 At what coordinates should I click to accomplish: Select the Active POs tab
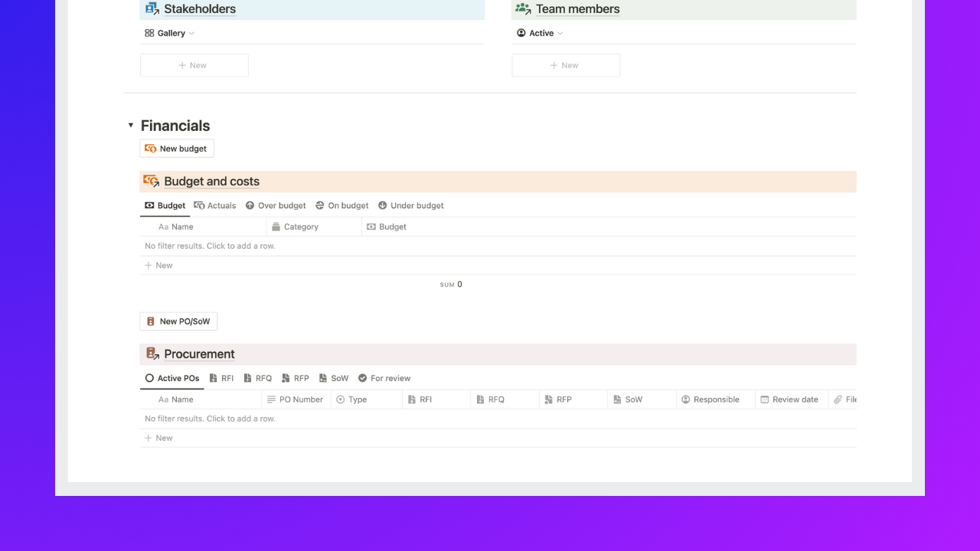[x=172, y=378]
